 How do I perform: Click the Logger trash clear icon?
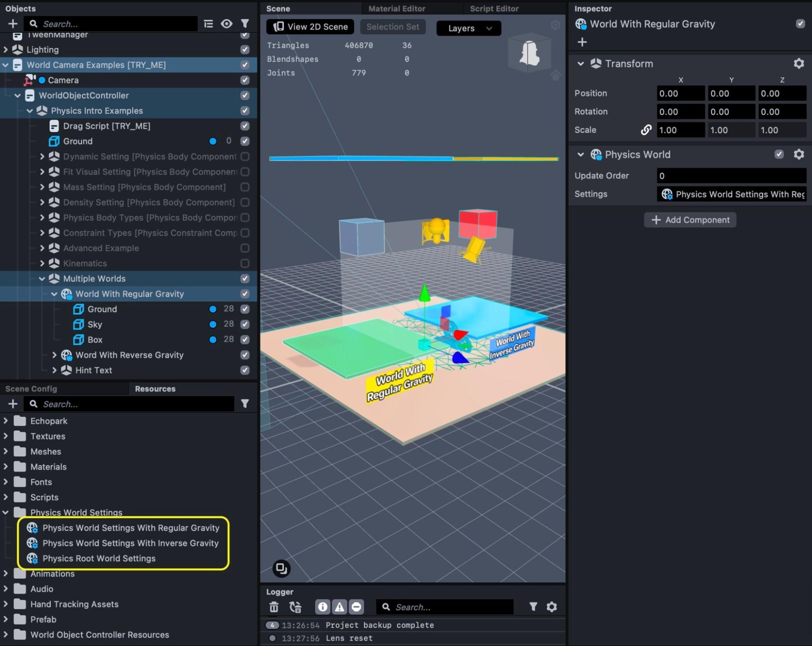click(274, 607)
